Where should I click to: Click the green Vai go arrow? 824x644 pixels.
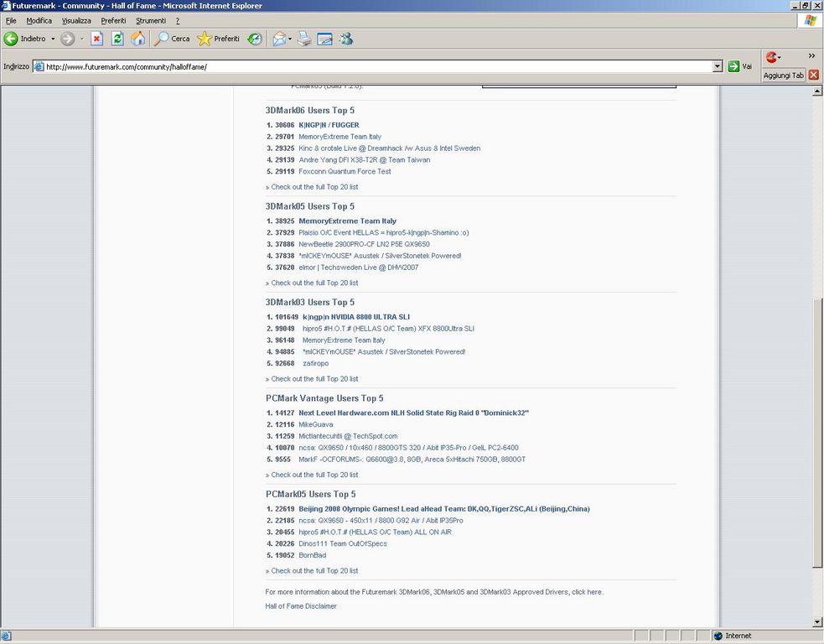pyautogui.click(x=733, y=66)
